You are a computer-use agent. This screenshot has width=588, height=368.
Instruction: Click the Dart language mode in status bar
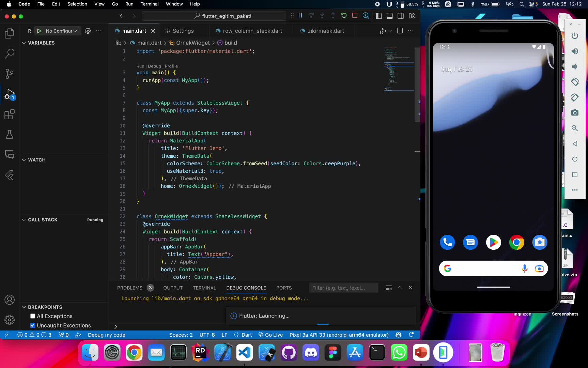pyautogui.click(x=247, y=335)
